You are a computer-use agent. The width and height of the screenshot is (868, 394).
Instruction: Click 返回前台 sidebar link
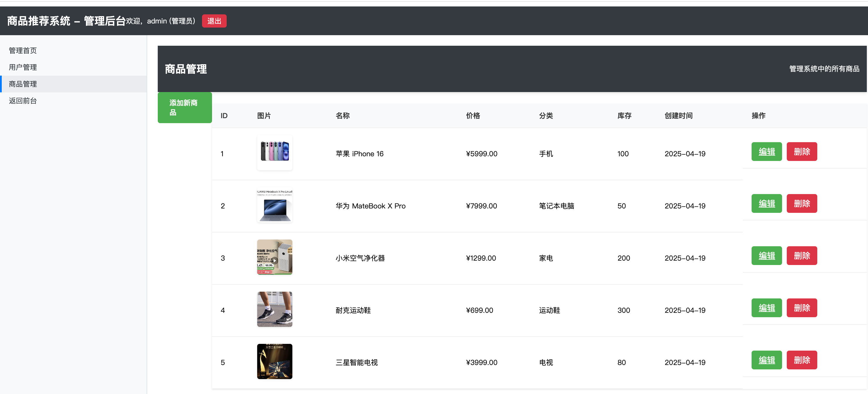pyautogui.click(x=23, y=101)
